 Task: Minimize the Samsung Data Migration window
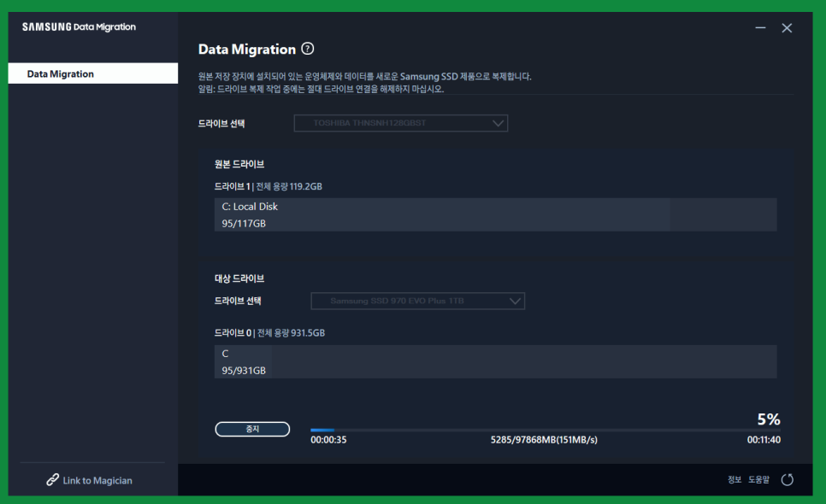760,27
